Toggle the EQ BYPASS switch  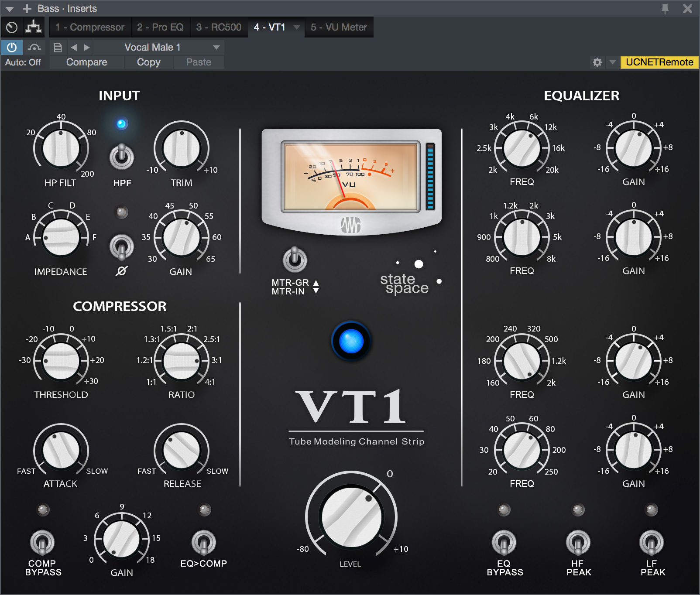pos(504,543)
